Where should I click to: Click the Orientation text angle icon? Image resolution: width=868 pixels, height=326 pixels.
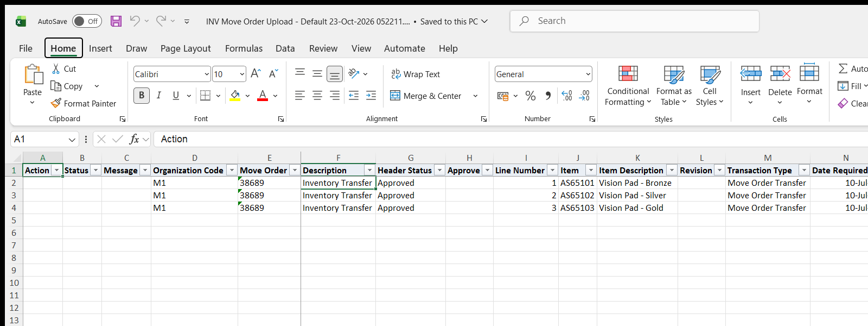click(x=354, y=73)
